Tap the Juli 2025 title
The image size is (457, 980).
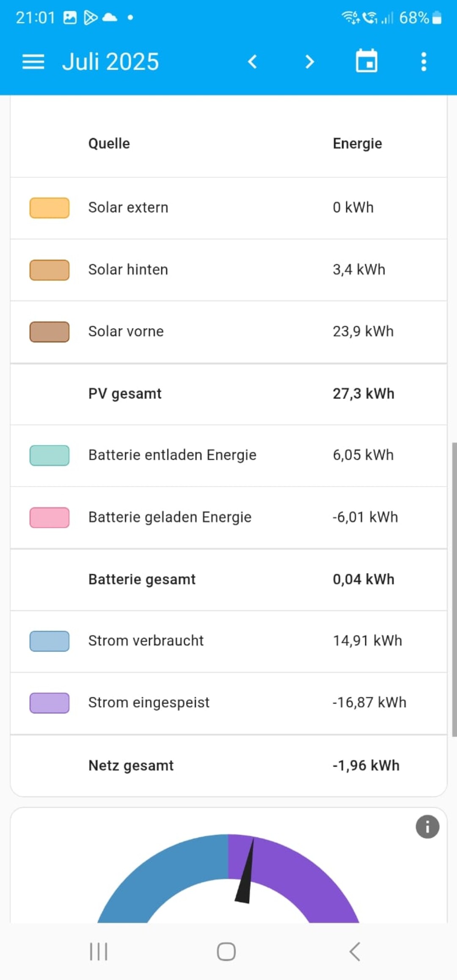click(x=110, y=62)
